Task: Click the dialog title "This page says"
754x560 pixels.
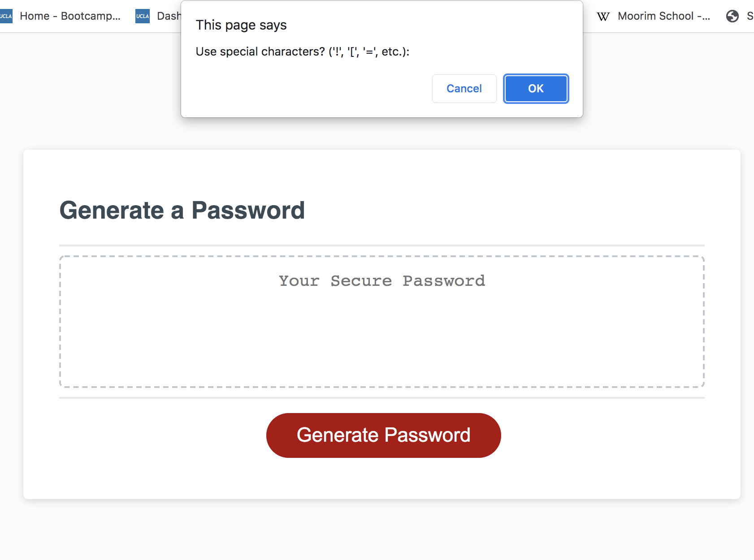Action: pyautogui.click(x=241, y=25)
